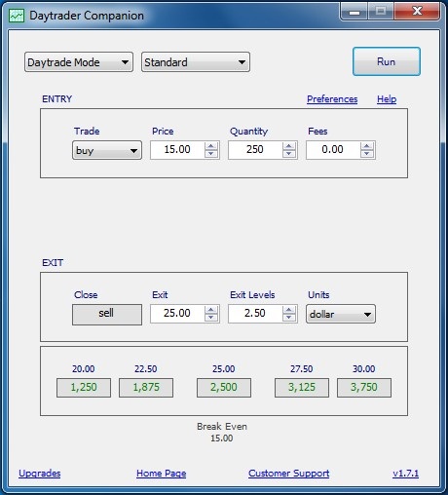Close the Daytrader Companion window
This screenshot has width=448, height=495.
pyautogui.click(x=417, y=12)
